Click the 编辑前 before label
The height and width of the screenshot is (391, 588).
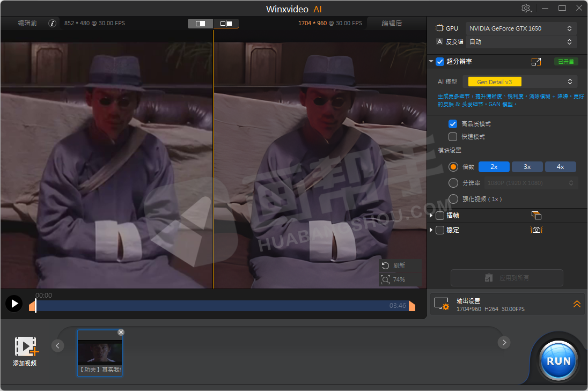pyautogui.click(x=27, y=23)
